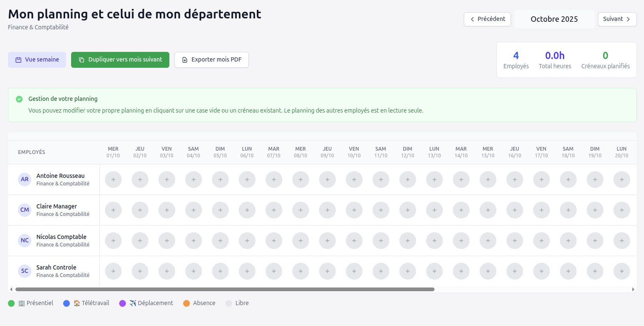Go to next month with Suivant

pos(617,19)
